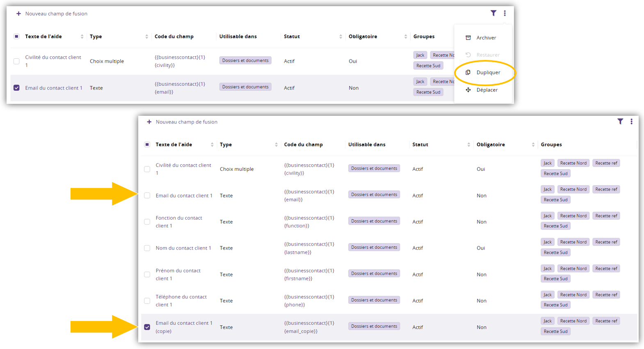
Task: Click the {{businesscontact}{1}{email_copie}} field code
Action: (309, 327)
